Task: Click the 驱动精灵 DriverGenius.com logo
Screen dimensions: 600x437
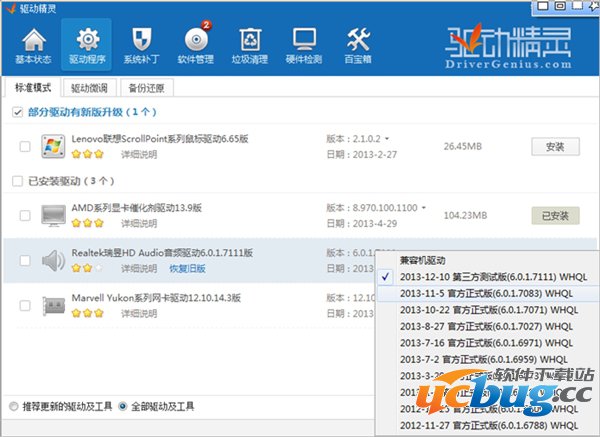Action: (508, 47)
